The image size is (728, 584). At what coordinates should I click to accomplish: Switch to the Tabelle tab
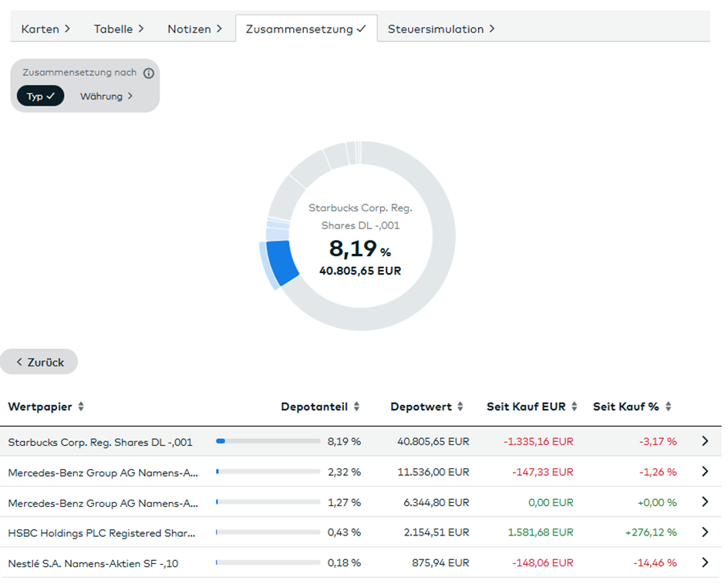pos(119,29)
